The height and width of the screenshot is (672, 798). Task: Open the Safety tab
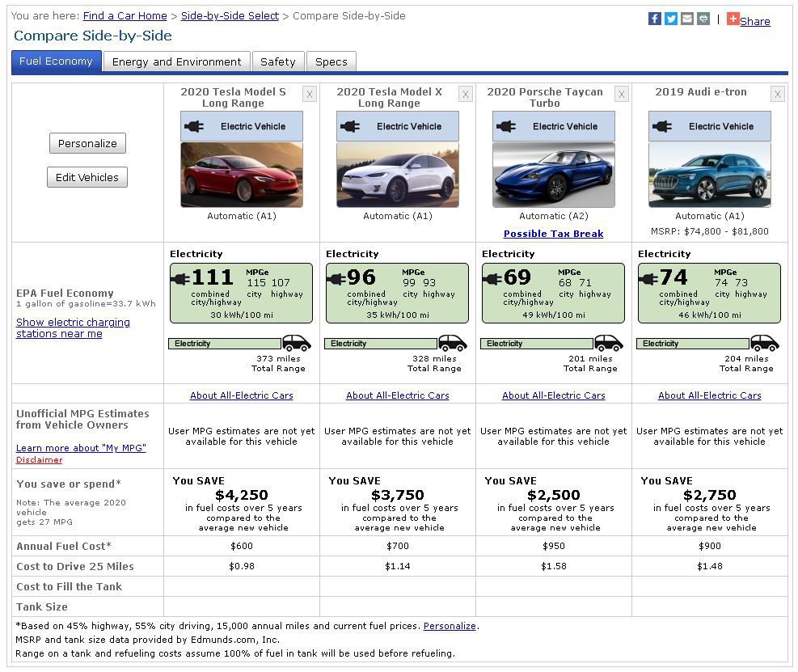click(x=278, y=62)
